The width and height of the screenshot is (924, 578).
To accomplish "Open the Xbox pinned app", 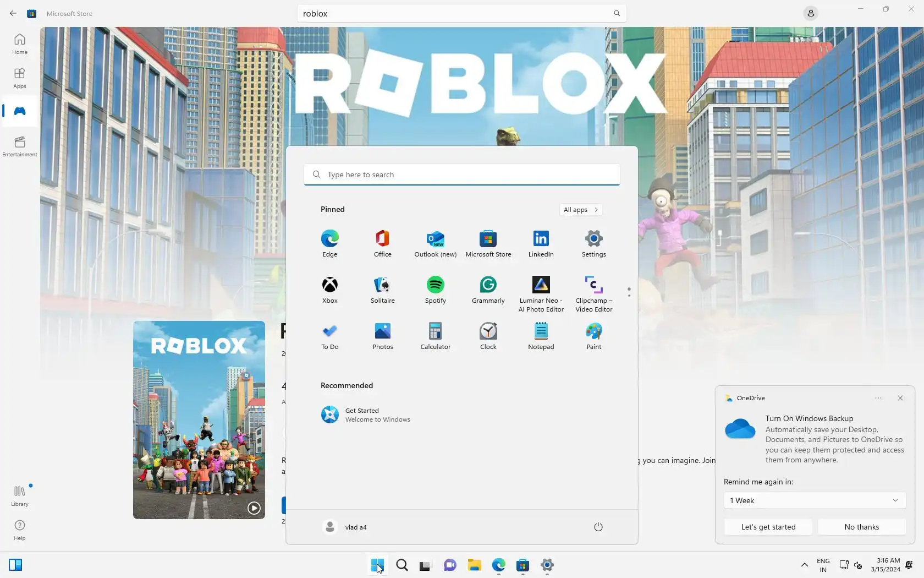I will pos(330,290).
